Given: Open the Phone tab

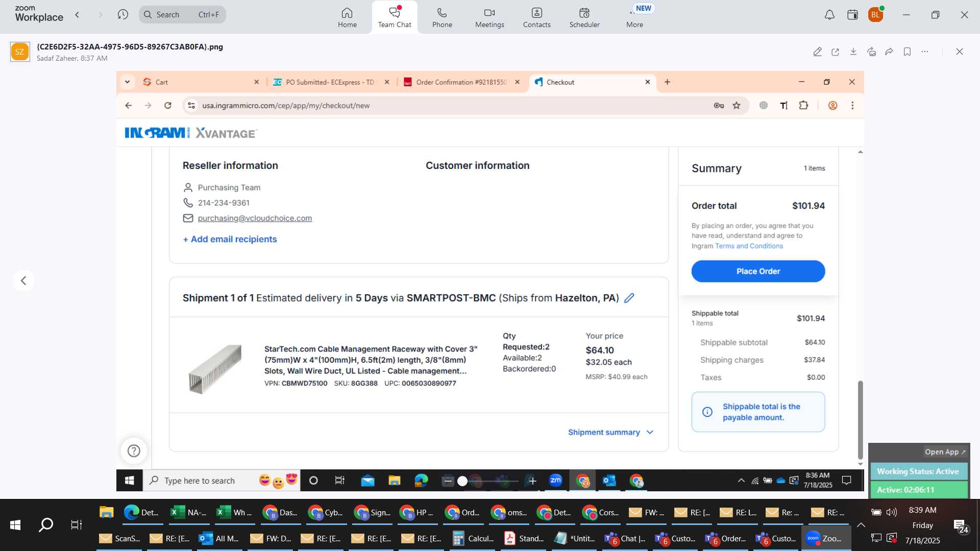Looking at the screenshot, I should click(x=442, y=17).
